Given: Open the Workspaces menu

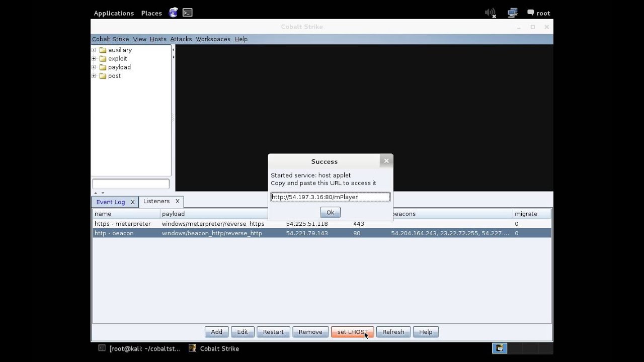Looking at the screenshot, I should (x=213, y=39).
